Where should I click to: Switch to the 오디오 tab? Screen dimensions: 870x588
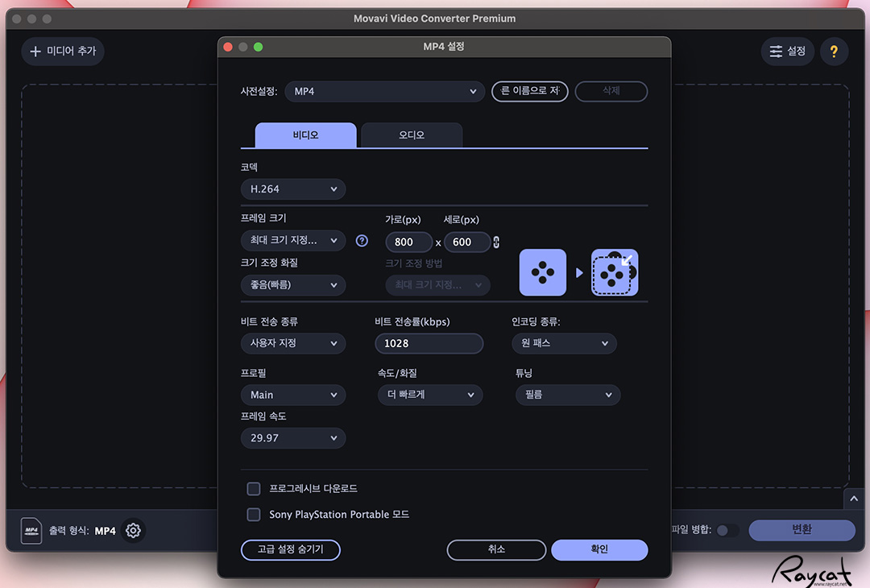[412, 135]
